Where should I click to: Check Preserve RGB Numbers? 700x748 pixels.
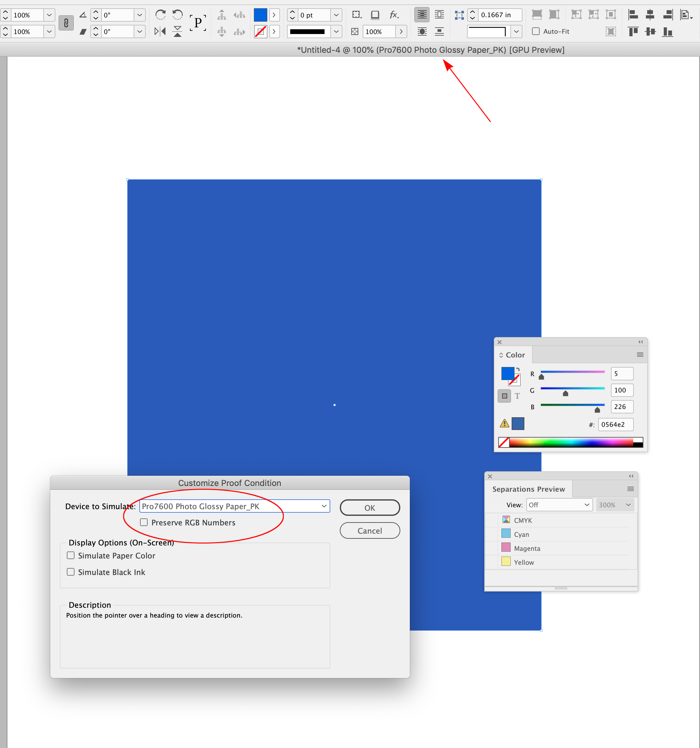(x=144, y=522)
